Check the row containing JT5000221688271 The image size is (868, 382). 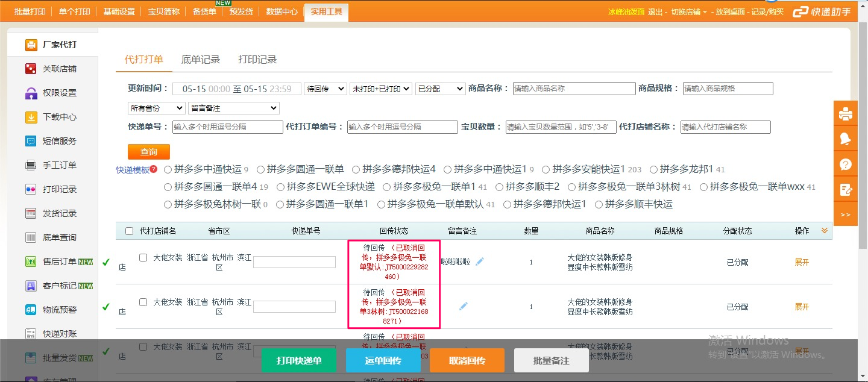pyautogui.click(x=143, y=302)
